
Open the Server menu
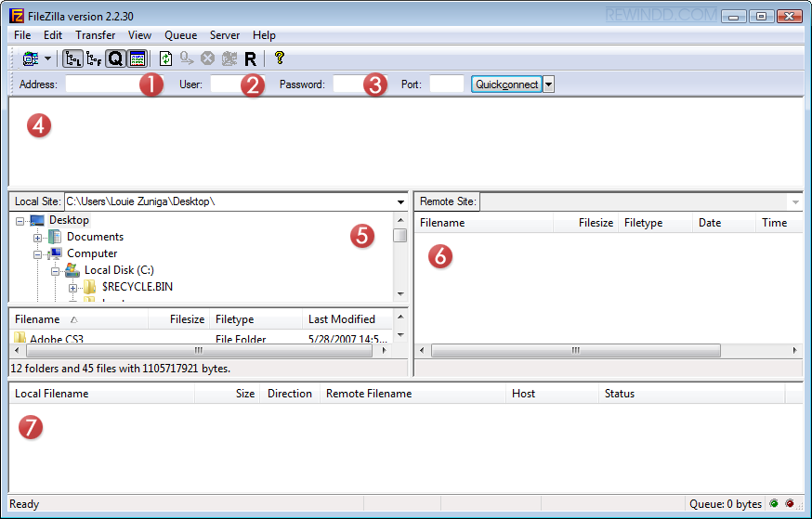click(225, 35)
